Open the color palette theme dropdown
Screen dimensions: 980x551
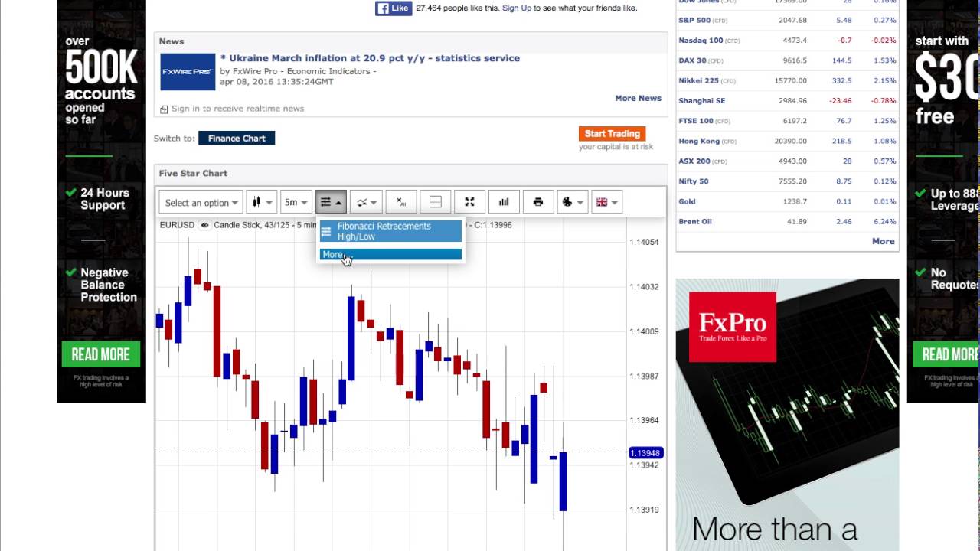(572, 202)
